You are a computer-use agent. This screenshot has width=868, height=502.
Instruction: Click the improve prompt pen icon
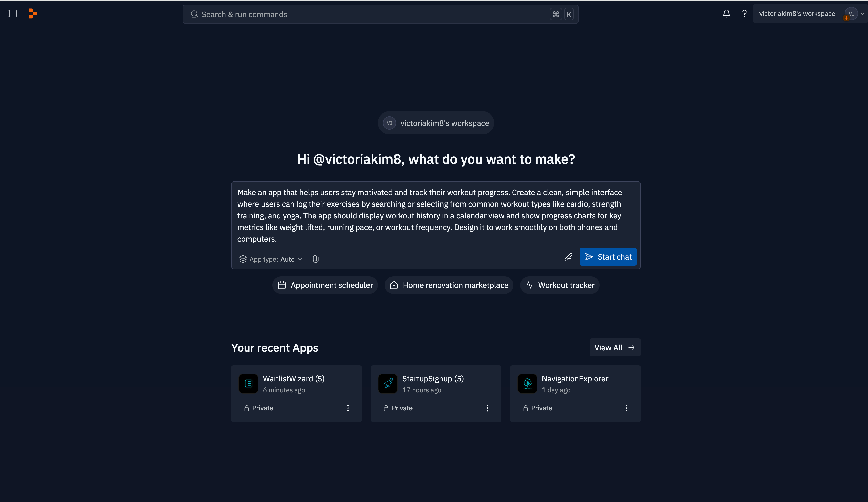pos(568,257)
